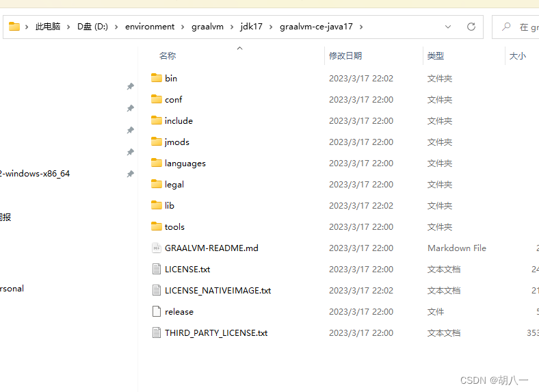
Task: Select the conf folder name
Action: pos(173,99)
